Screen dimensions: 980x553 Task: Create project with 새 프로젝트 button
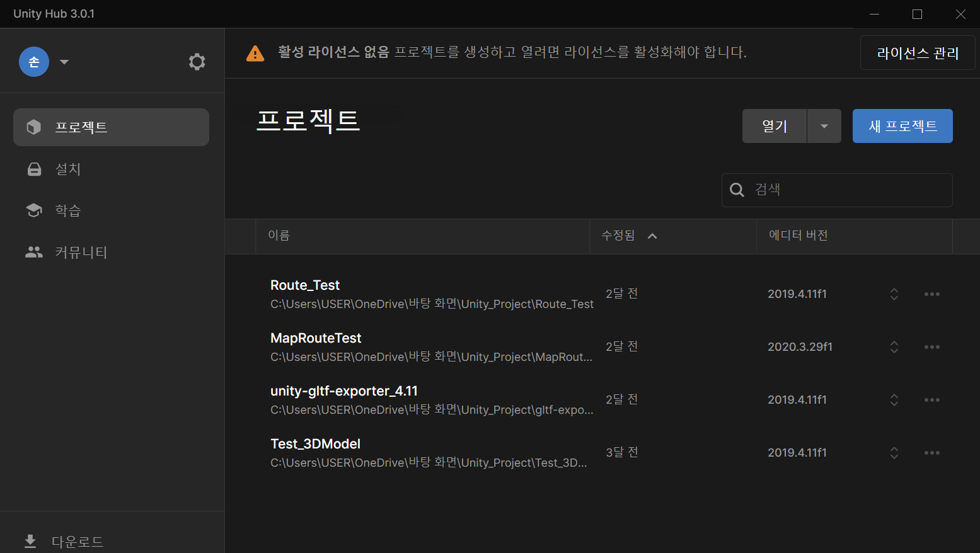902,126
